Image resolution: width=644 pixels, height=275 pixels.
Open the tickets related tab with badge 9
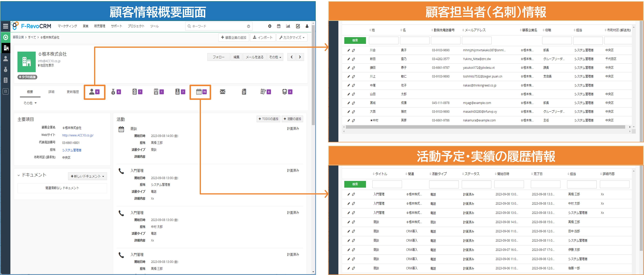(265, 92)
